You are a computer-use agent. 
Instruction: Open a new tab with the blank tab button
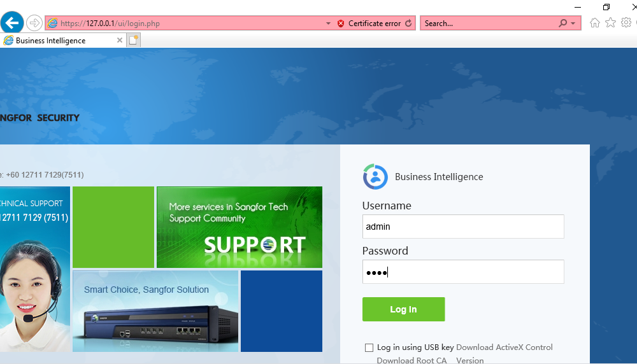point(133,40)
